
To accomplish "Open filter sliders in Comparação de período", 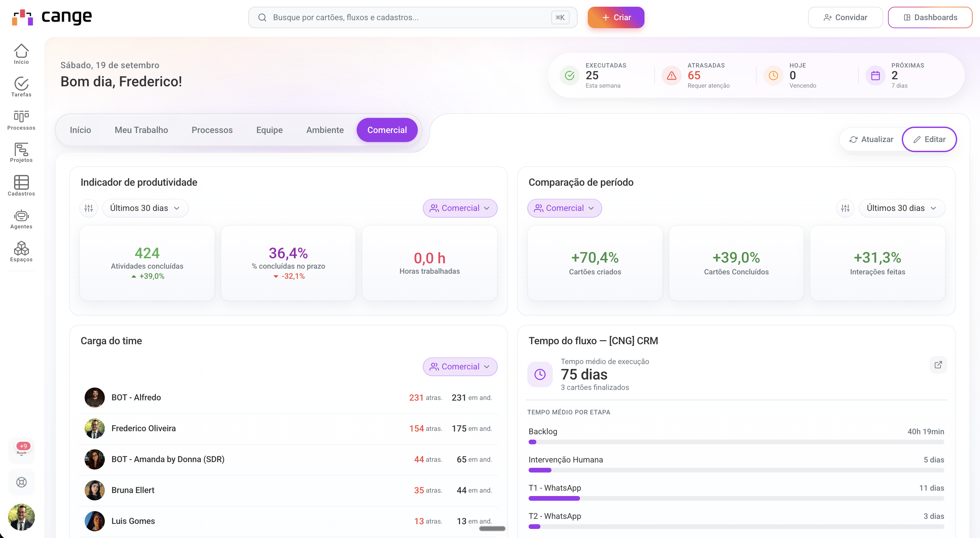I will (x=845, y=208).
